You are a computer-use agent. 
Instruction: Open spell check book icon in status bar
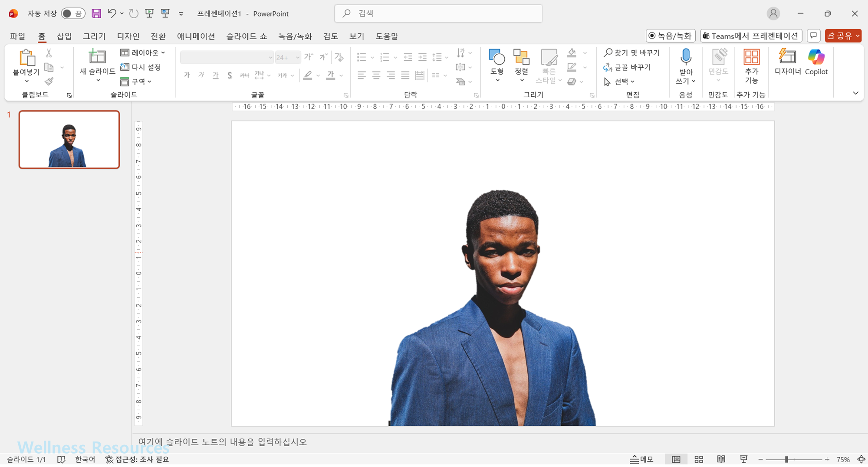pos(61,459)
